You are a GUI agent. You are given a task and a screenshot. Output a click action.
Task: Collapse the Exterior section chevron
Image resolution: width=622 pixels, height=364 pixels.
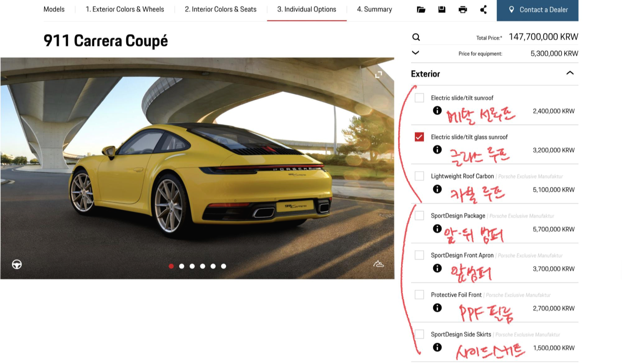(570, 73)
